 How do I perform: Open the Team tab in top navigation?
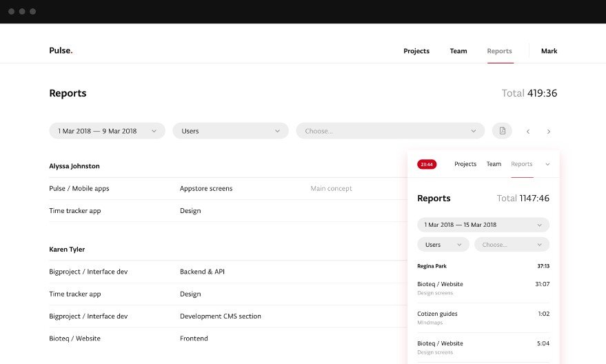pos(458,51)
